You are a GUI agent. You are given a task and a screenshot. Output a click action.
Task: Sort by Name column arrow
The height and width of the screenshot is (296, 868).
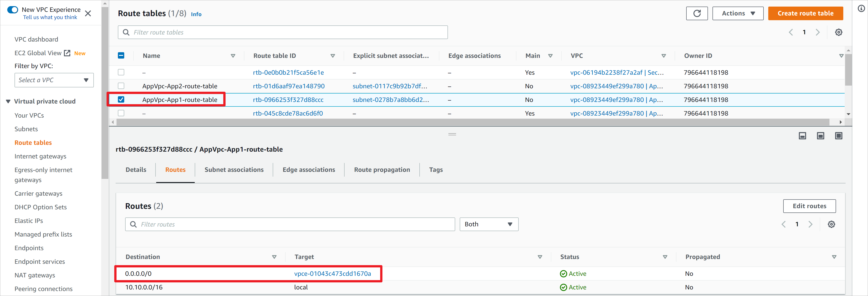(233, 56)
